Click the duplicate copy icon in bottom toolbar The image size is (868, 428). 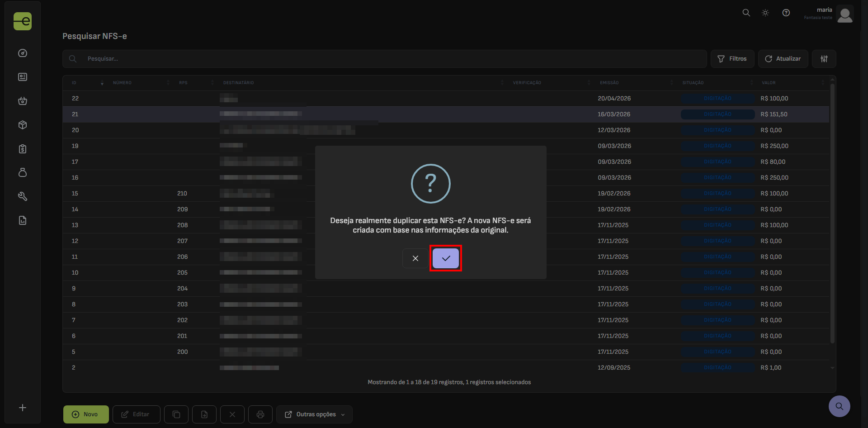[176, 414]
